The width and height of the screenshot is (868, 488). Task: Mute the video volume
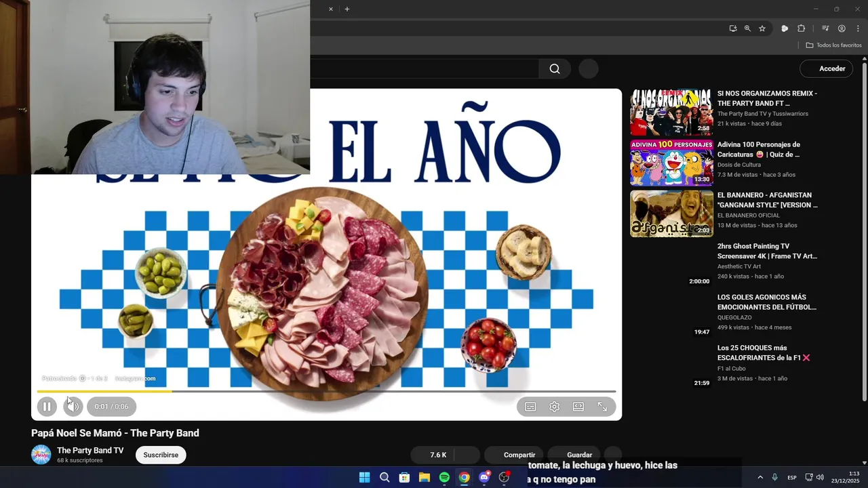73,407
